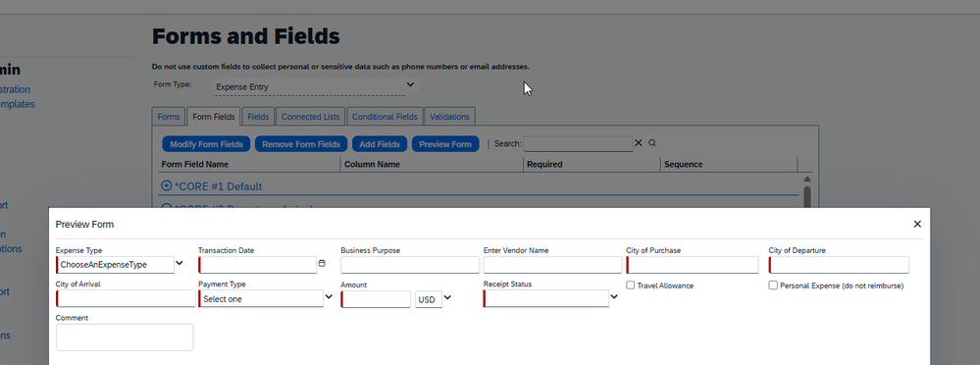Click in the Search input field
The width and height of the screenshot is (980, 365).
click(x=578, y=143)
